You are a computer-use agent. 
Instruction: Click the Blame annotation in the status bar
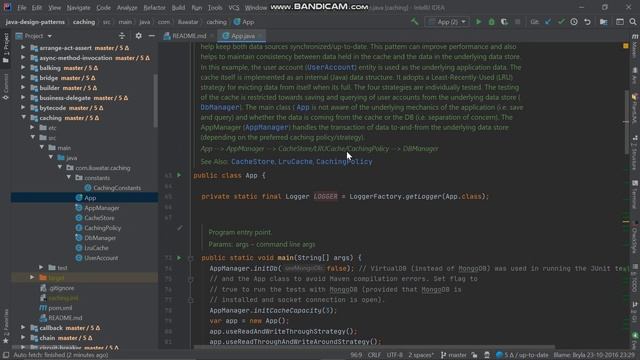click(x=594, y=355)
